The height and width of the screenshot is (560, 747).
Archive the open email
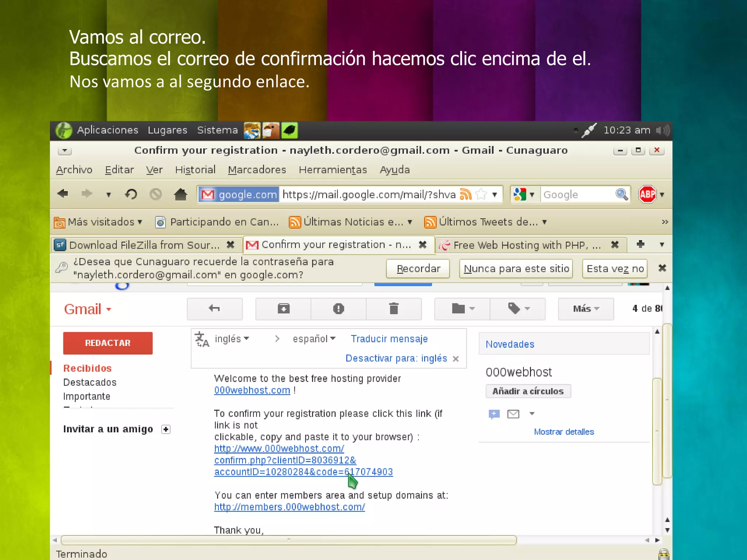[x=283, y=309]
